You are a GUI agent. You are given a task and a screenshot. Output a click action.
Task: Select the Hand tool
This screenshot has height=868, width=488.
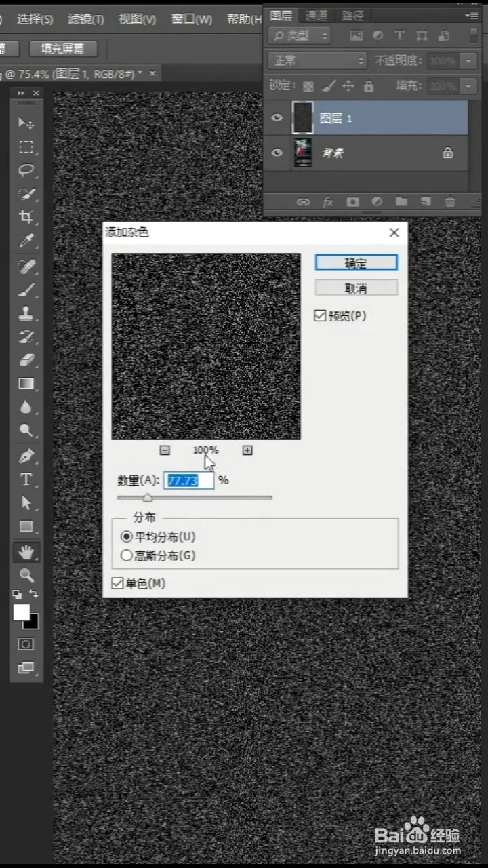pos(26,551)
